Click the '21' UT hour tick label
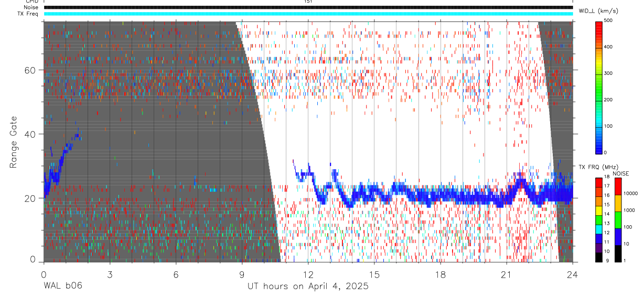Screen dimensions: 644x297 point(507,274)
